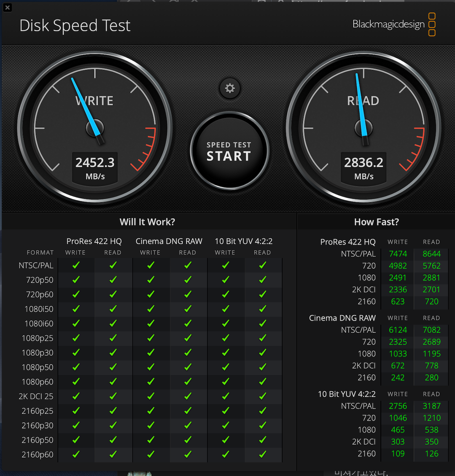455x476 pixels.
Task: Click the Blackmagicdesign logo
Action: click(x=394, y=24)
